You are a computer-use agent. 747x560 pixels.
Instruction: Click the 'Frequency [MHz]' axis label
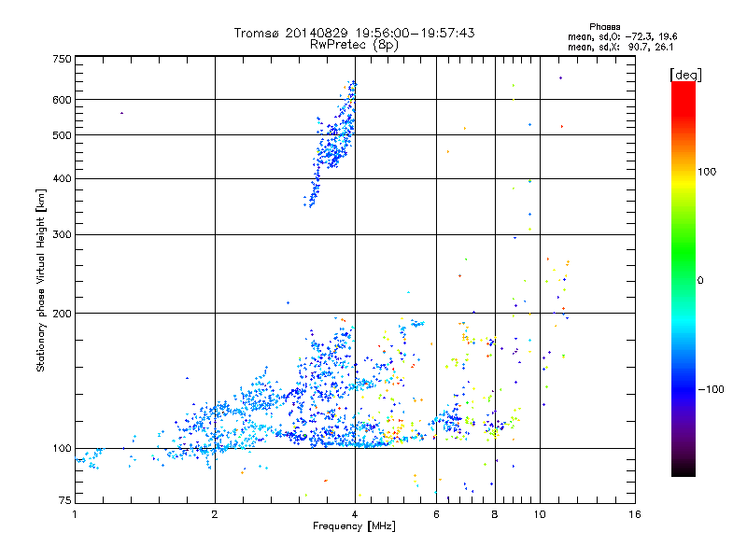354,526
